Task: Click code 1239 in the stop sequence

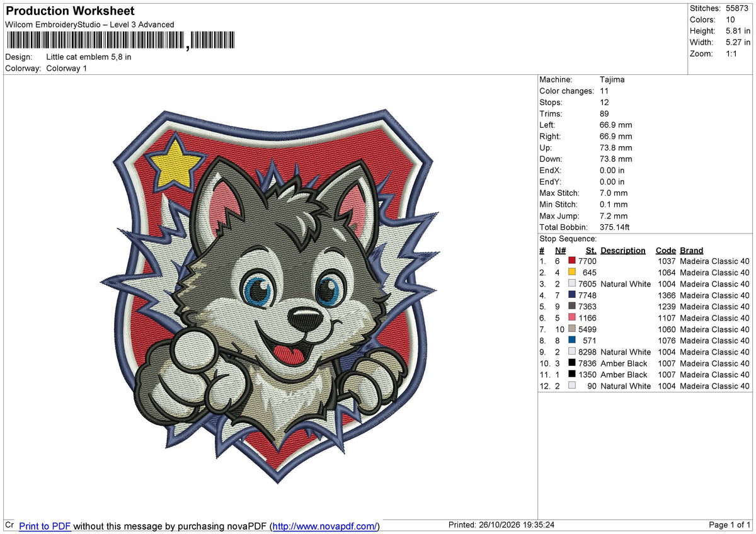Action: [x=666, y=306]
